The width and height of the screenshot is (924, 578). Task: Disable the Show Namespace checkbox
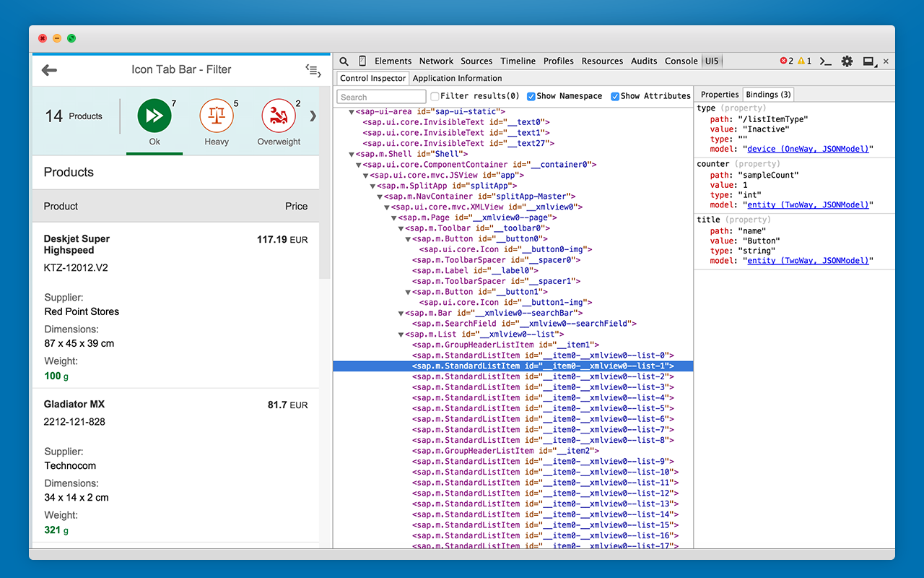click(x=532, y=95)
